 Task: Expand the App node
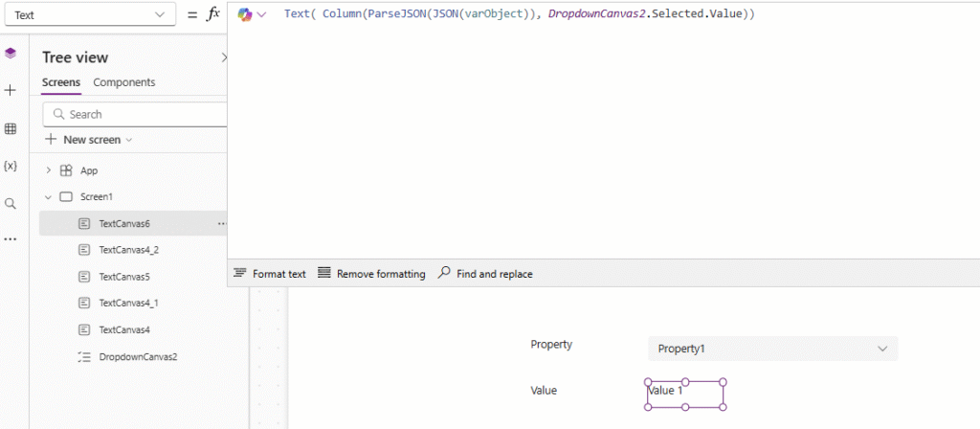tap(49, 170)
